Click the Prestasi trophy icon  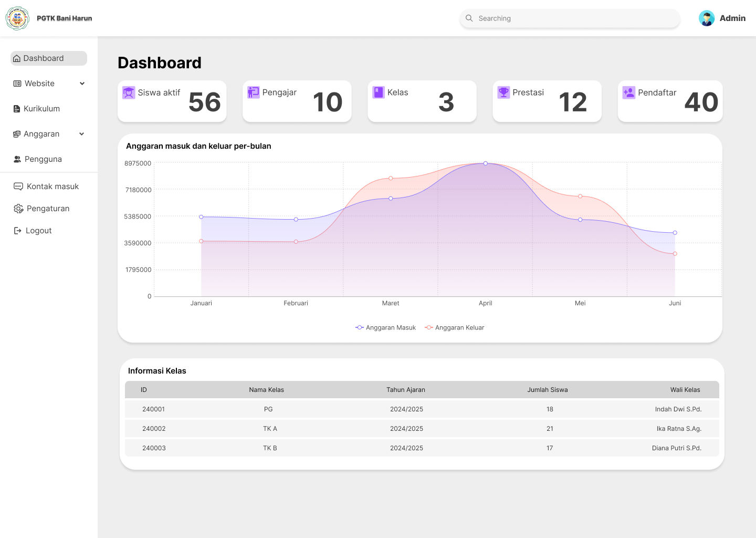[x=503, y=92]
